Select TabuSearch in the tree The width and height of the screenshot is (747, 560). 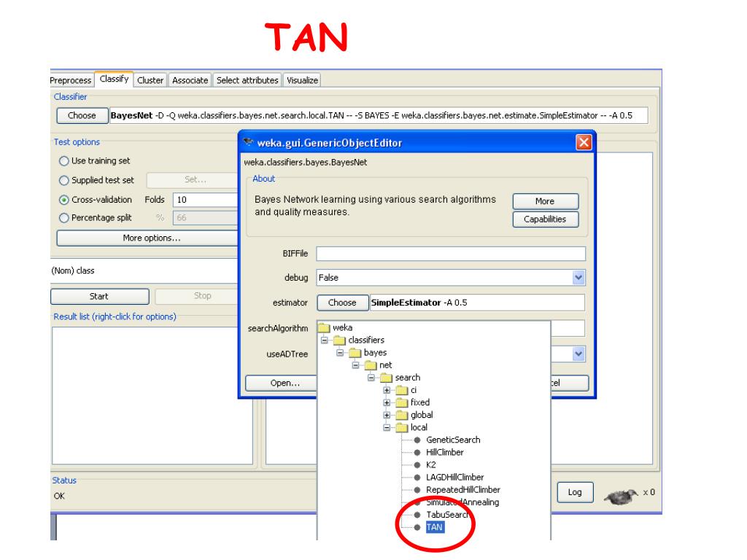pyautogui.click(x=448, y=515)
